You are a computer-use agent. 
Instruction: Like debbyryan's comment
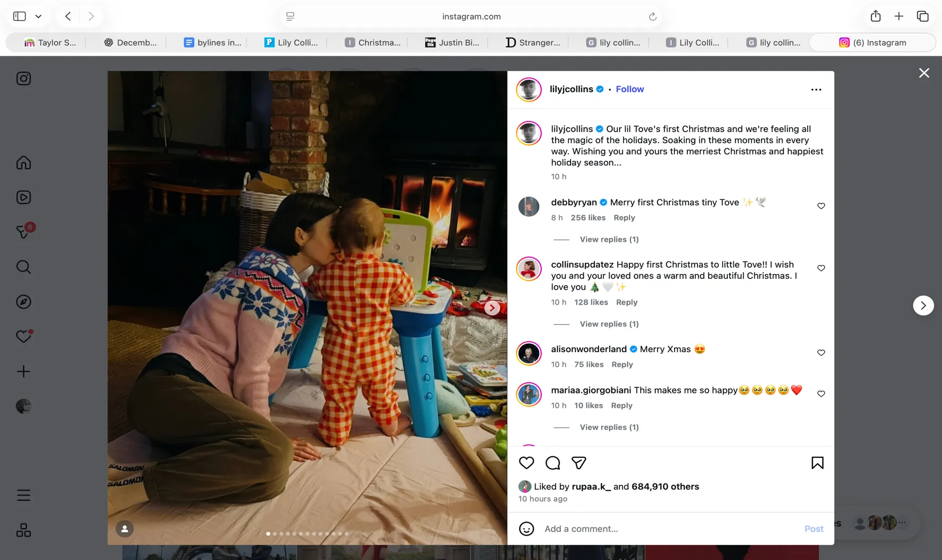821,206
